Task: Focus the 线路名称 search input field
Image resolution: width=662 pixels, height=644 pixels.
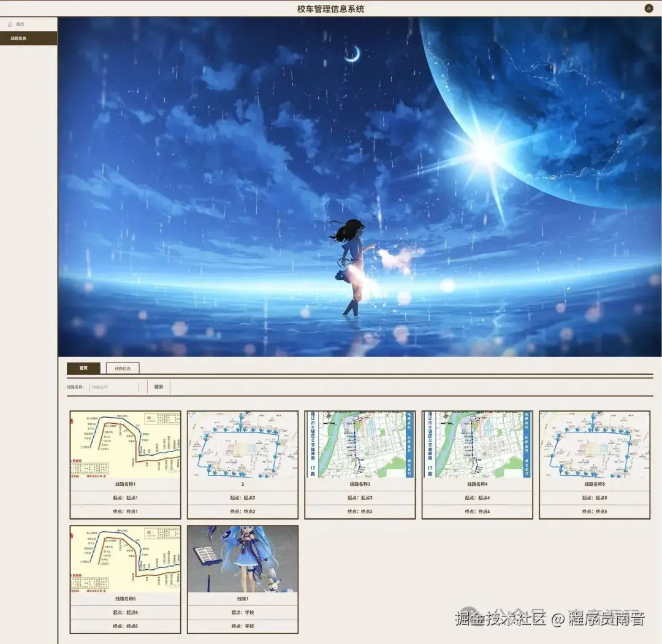Action: tap(114, 386)
